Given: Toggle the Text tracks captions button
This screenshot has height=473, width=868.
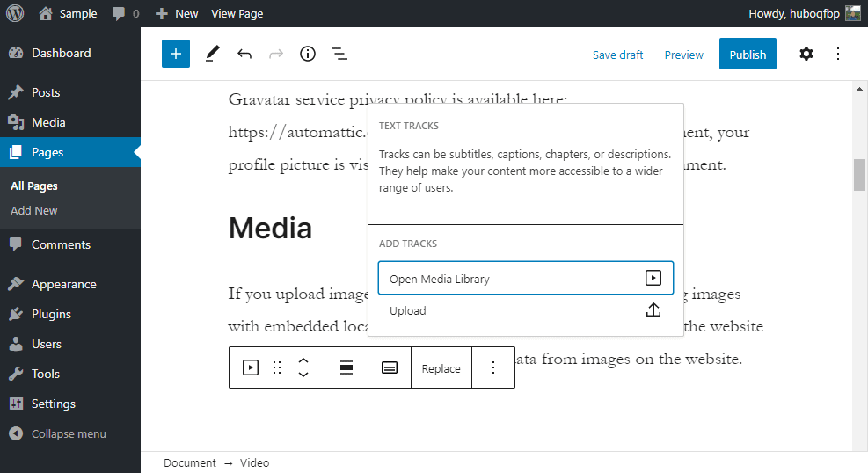Looking at the screenshot, I should click(x=390, y=368).
